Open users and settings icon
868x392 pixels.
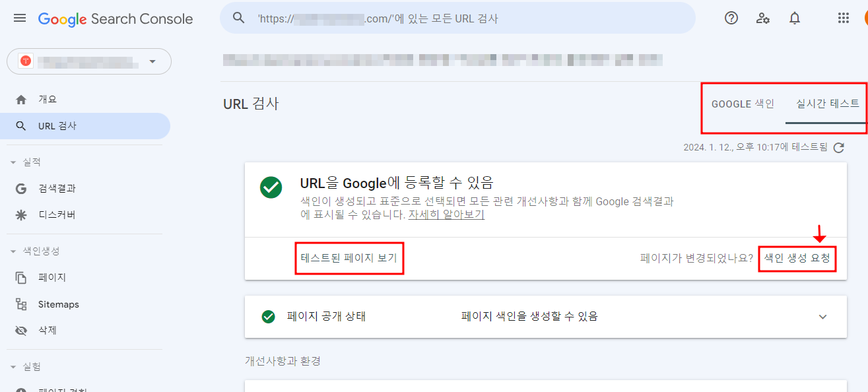763,18
